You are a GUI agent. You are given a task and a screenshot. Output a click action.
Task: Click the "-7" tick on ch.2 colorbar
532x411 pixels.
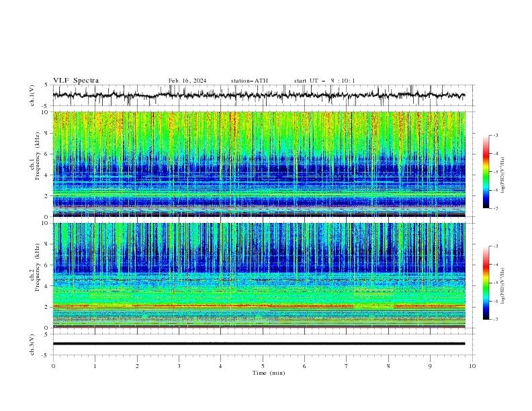[x=495, y=319]
